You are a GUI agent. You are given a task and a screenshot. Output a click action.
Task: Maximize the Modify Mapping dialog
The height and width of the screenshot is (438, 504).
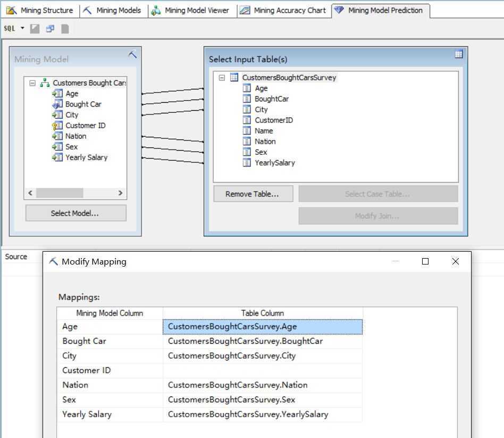(425, 261)
